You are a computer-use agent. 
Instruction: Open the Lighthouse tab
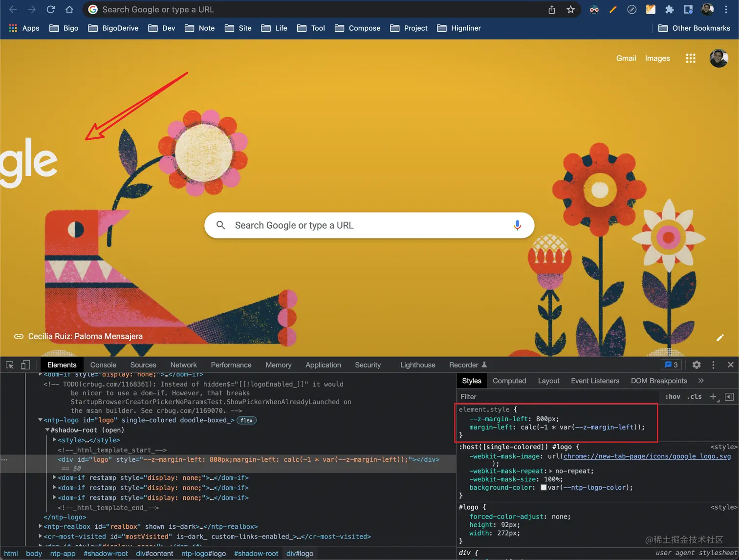(x=418, y=365)
